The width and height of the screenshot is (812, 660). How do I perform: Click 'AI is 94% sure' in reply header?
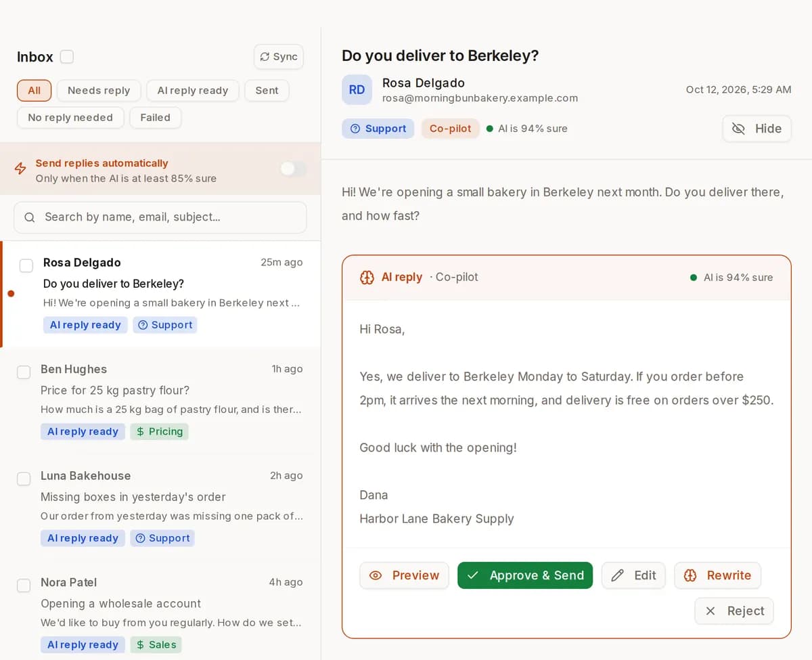tap(731, 278)
